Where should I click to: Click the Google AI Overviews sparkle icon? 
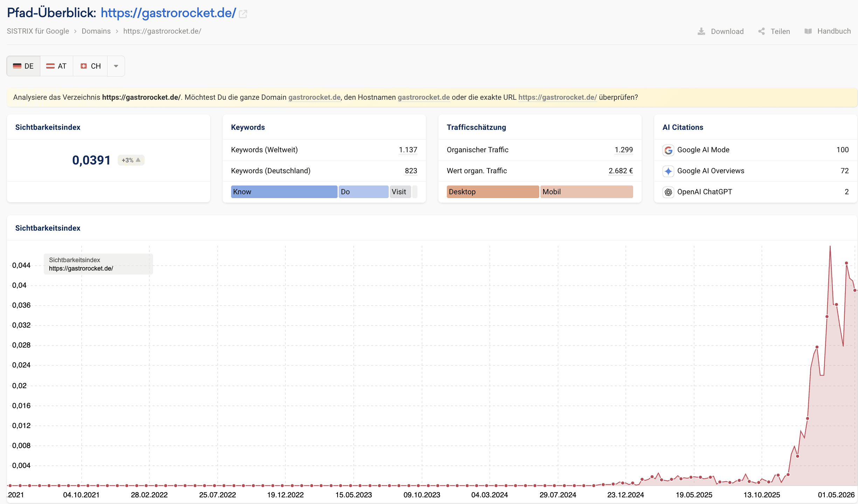668,171
